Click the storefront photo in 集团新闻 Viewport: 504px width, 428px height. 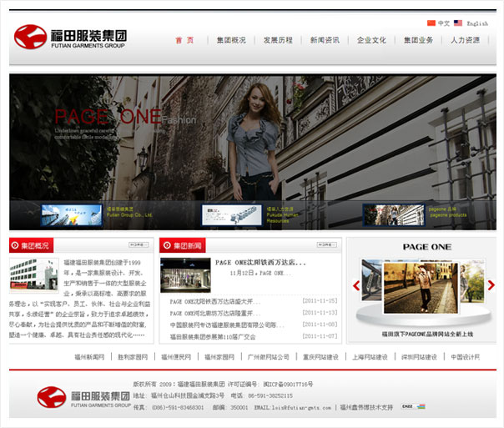[185, 275]
